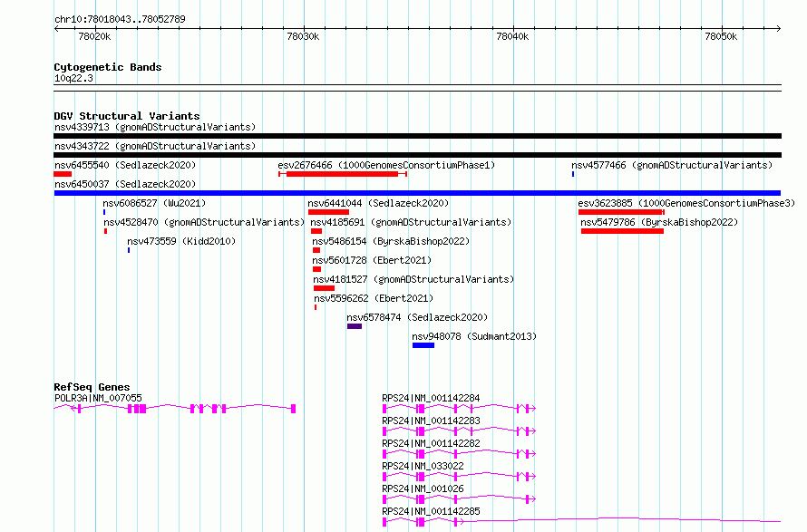The height and width of the screenshot is (532, 807).
Task: Select the black bar under nsv4343722
Action: (x=417, y=155)
